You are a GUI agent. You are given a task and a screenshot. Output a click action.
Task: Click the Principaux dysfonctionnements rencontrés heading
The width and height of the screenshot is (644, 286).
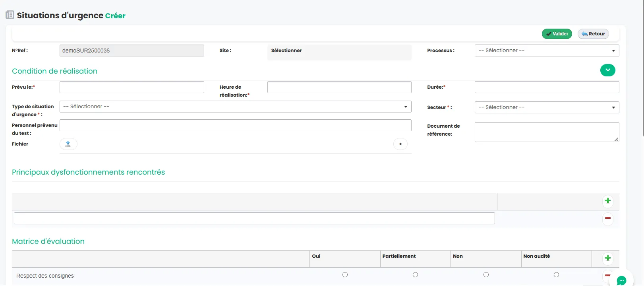[x=88, y=172]
